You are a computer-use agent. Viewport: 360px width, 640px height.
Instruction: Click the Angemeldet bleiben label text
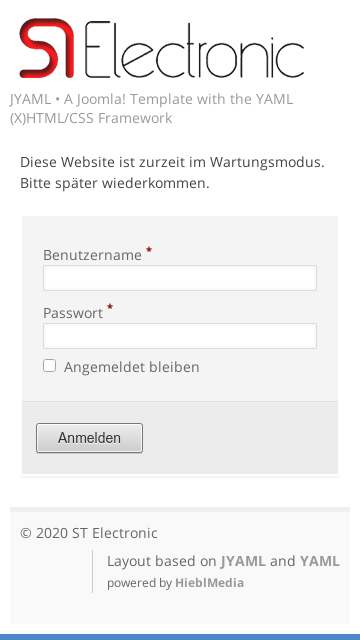click(131, 367)
